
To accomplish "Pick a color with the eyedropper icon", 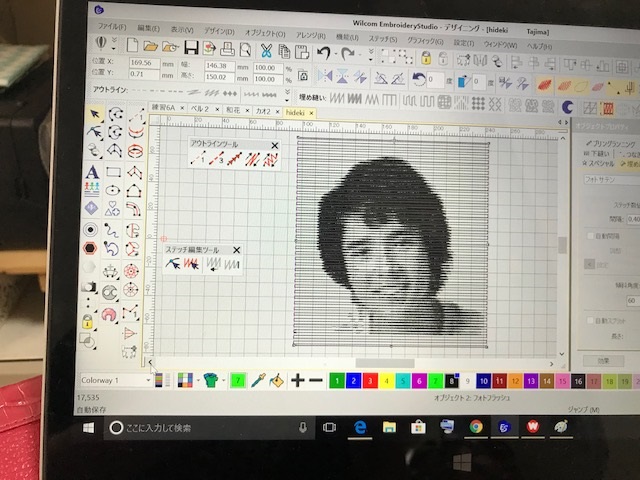I will pos(258,380).
